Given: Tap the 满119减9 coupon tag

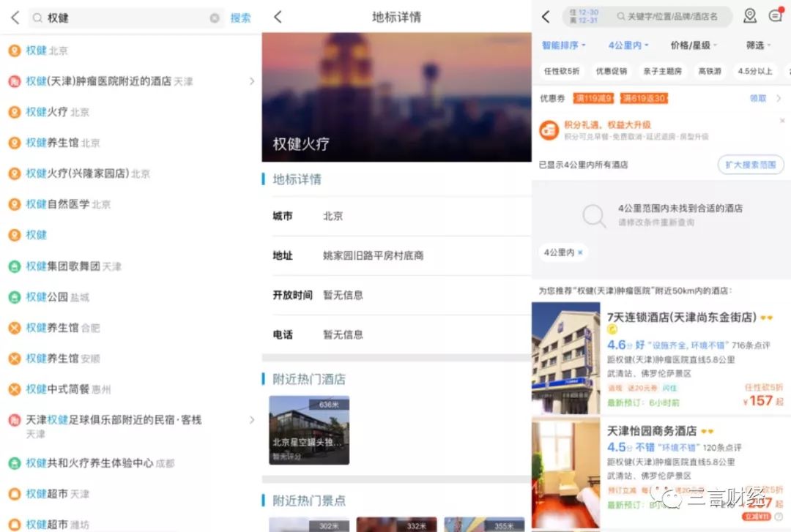Looking at the screenshot, I should pos(593,98).
